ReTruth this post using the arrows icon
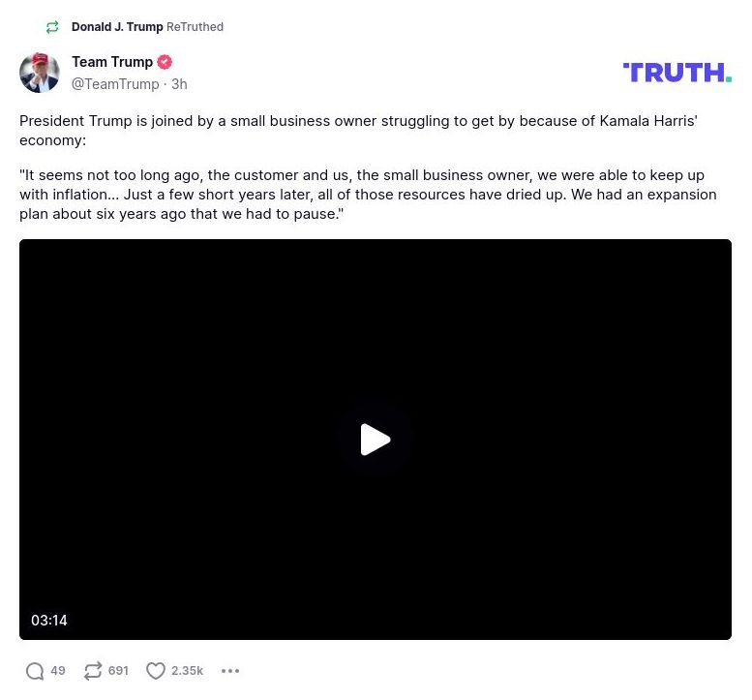 pyautogui.click(x=93, y=671)
